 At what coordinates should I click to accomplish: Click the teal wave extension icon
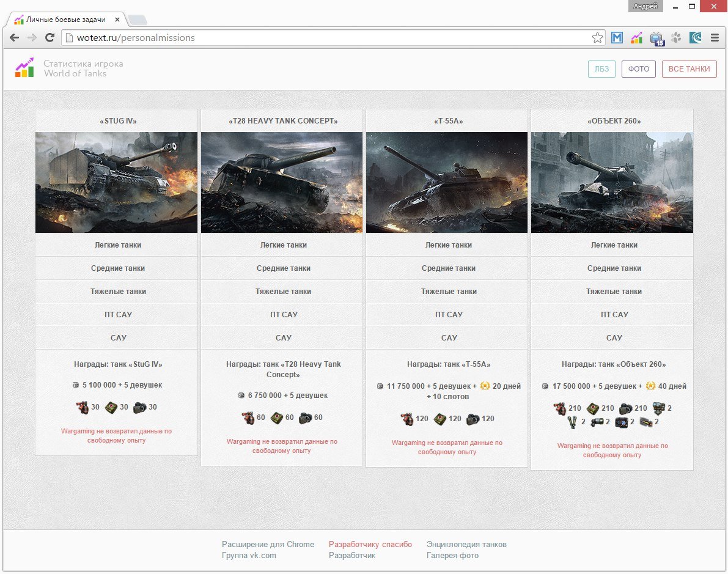[696, 38]
